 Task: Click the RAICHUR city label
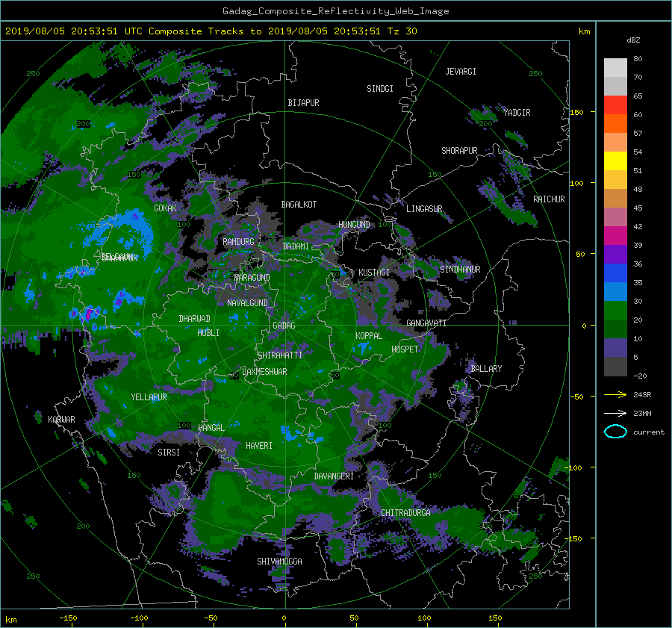coord(549,199)
